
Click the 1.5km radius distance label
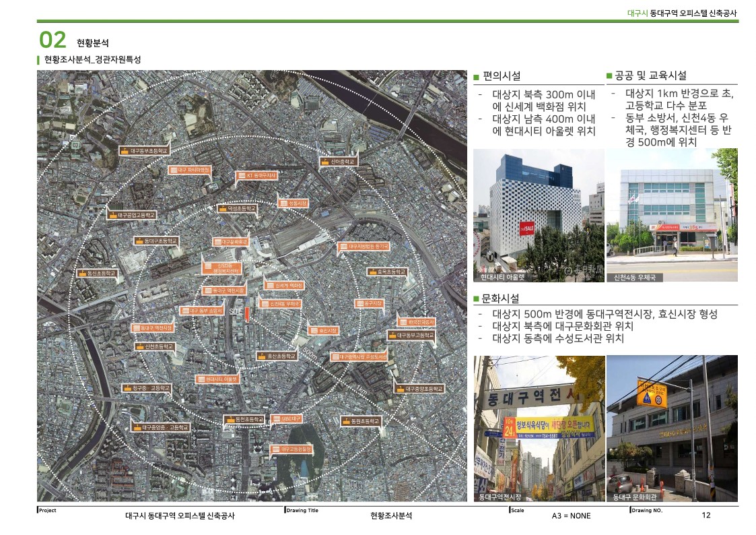coord(413,425)
